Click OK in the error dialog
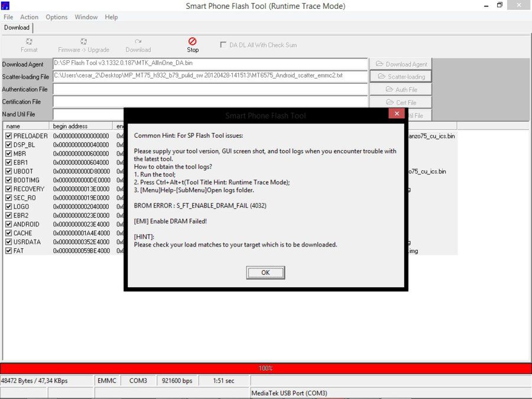Viewport: 532px width, 399px height. pyautogui.click(x=265, y=273)
